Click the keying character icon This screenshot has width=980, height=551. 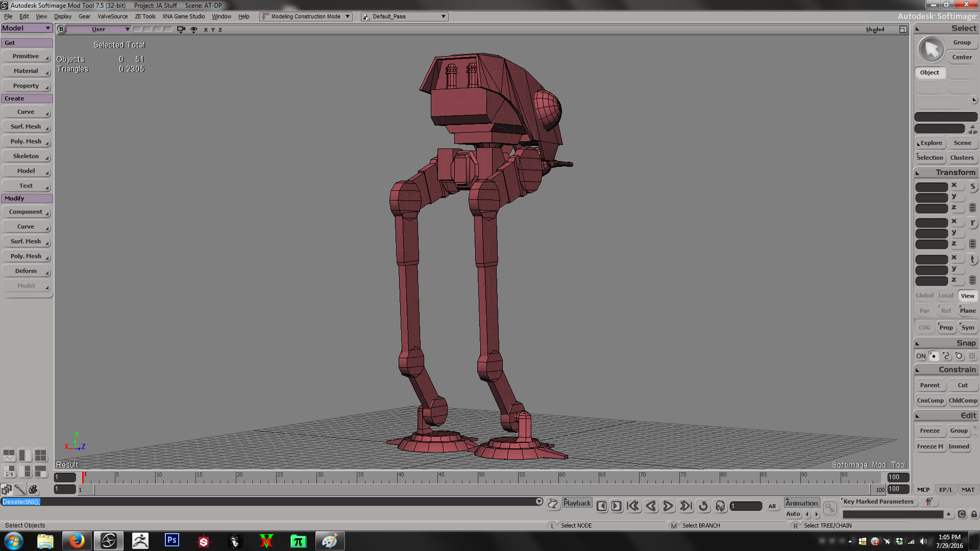928,502
